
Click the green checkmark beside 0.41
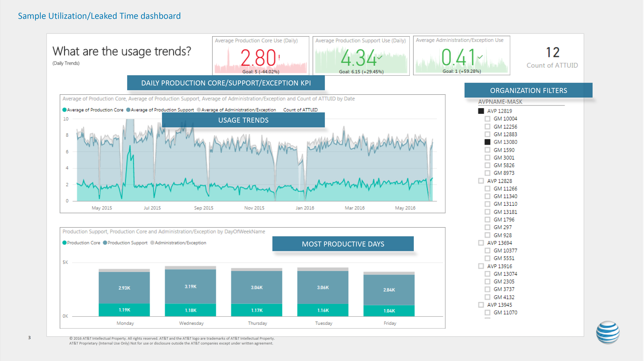click(x=480, y=57)
